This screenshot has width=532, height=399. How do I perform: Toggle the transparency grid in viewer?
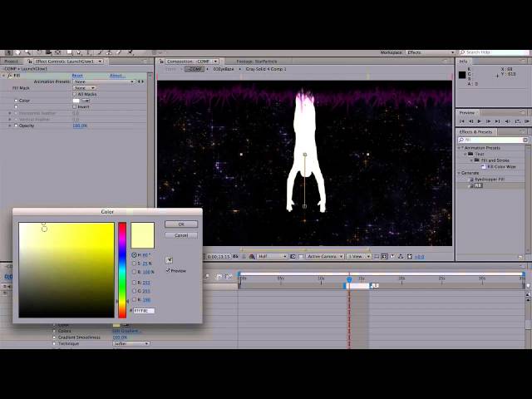[301, 257]
